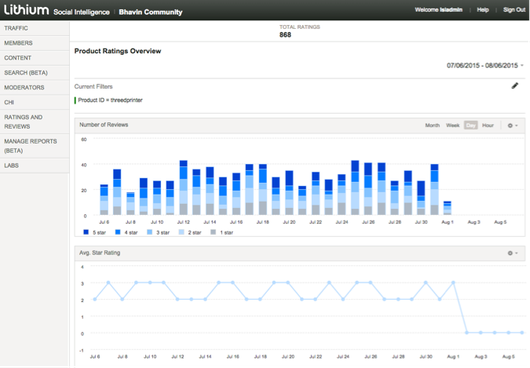Open the Moderators section
The height and width of the screenshot is (368, 530).
point(34,88)
